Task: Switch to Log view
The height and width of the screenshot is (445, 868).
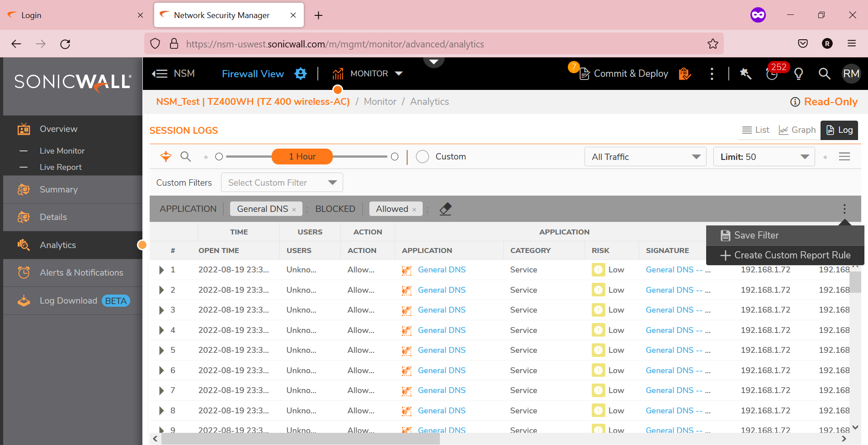Action: pyautogui.click(x=840, y=130)
